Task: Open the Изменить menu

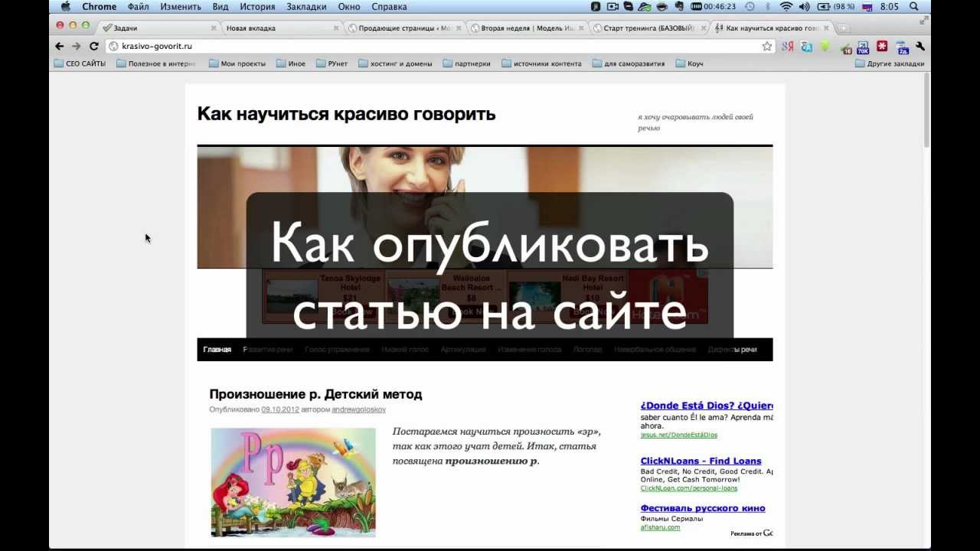Action: click(181, 6)
